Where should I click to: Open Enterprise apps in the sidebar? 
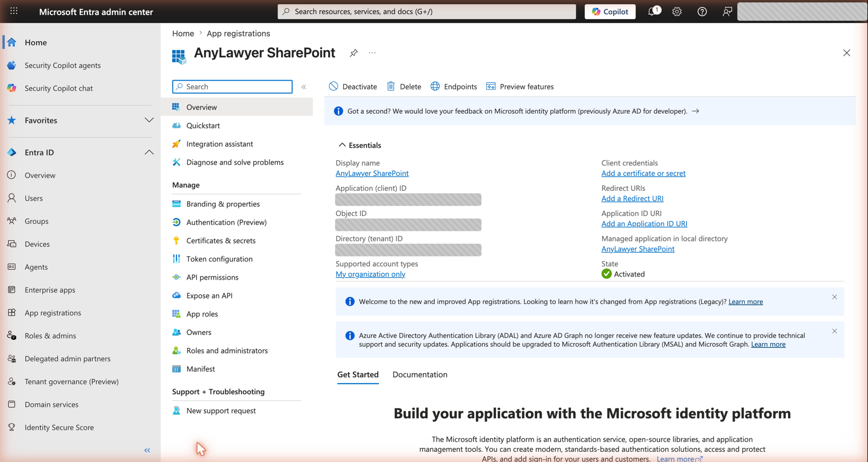point(50,290)
